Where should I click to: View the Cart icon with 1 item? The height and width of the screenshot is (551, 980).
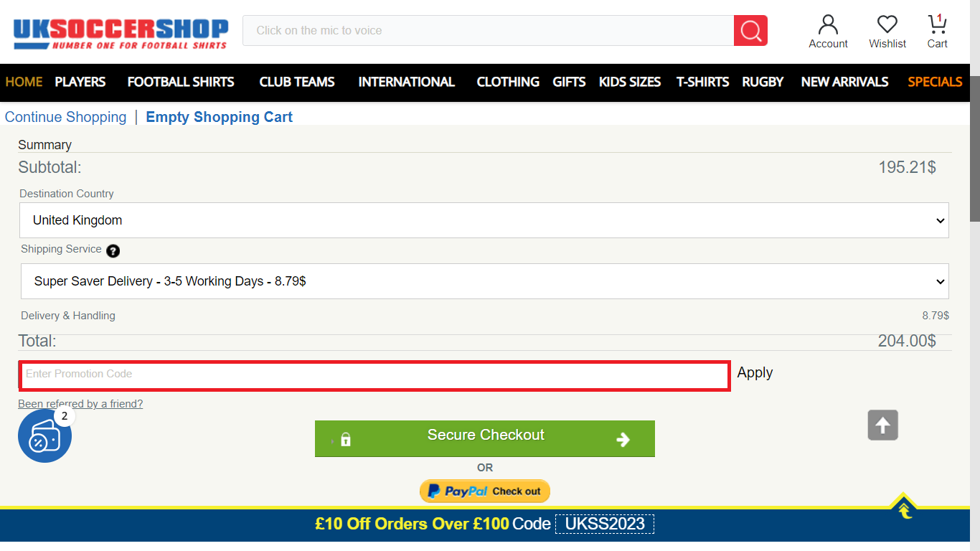[x=936, y=29]
